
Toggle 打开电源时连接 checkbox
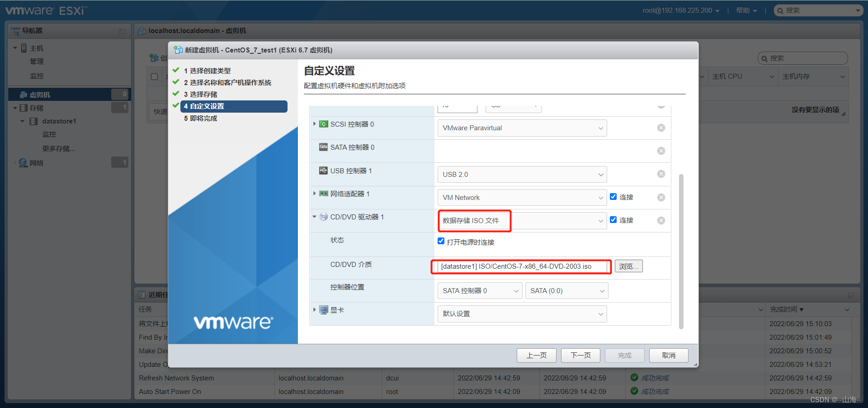pos(441,241)
